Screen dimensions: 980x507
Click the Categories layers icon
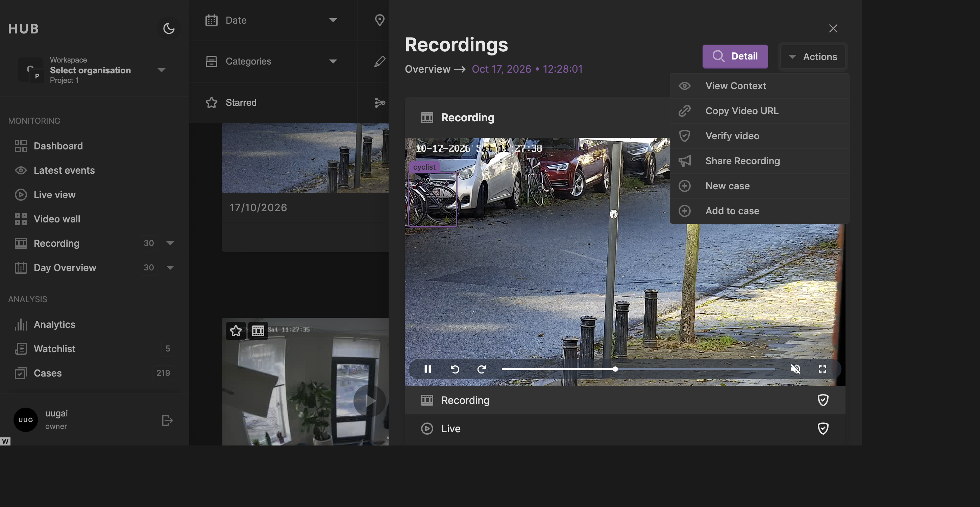tap(211, 61)
